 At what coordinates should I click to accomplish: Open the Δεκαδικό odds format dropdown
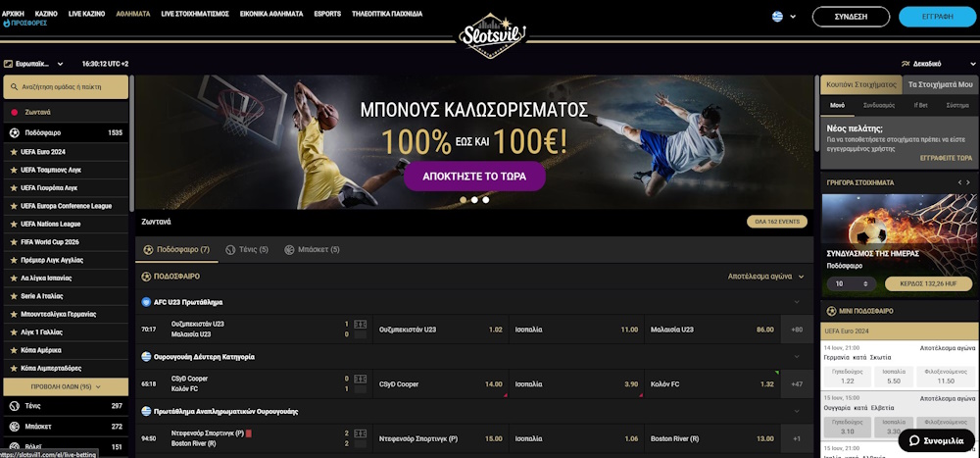point(938,64)
